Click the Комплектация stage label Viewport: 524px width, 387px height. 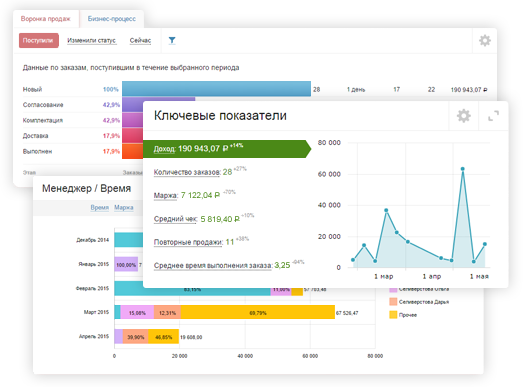pyautogui.click(x=42, y=120)
